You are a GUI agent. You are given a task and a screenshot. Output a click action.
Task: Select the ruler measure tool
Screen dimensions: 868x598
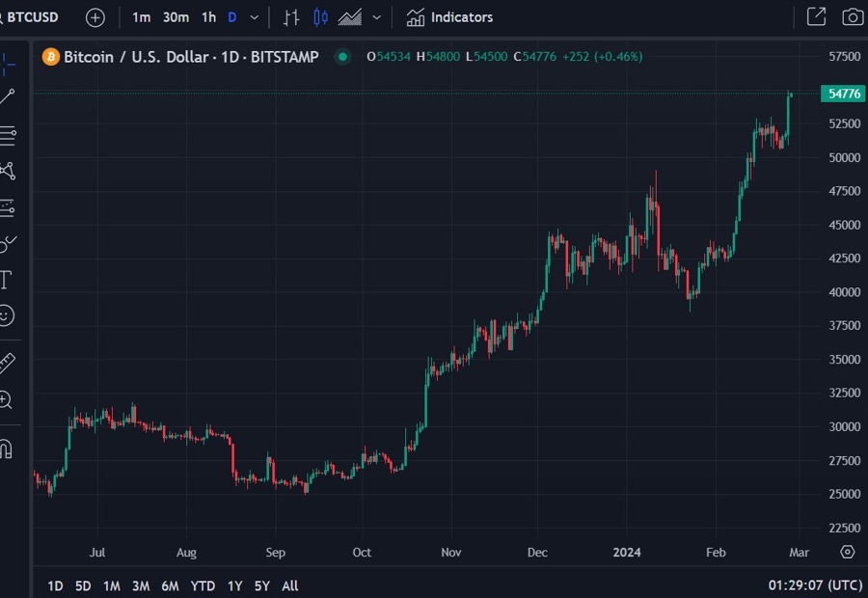pyautogui.click(x=7, y=364)
